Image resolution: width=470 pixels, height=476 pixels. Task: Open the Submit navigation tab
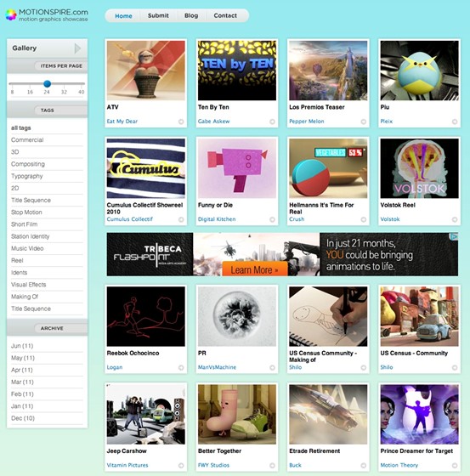tap(158, 15)
